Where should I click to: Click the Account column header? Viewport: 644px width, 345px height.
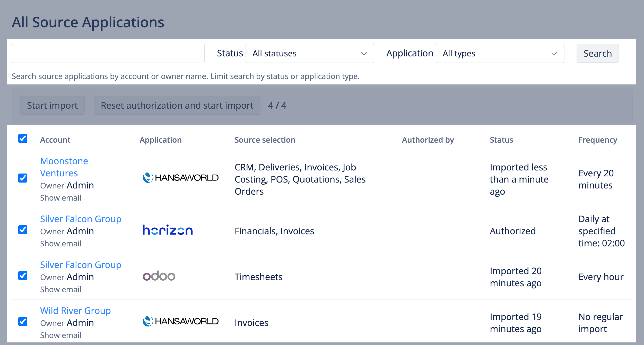pos(55,140)
